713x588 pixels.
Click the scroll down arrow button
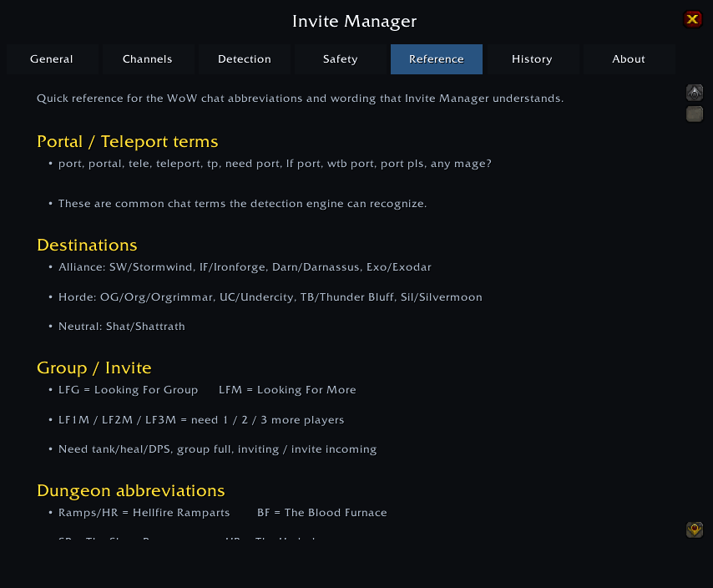pos(695,530)
